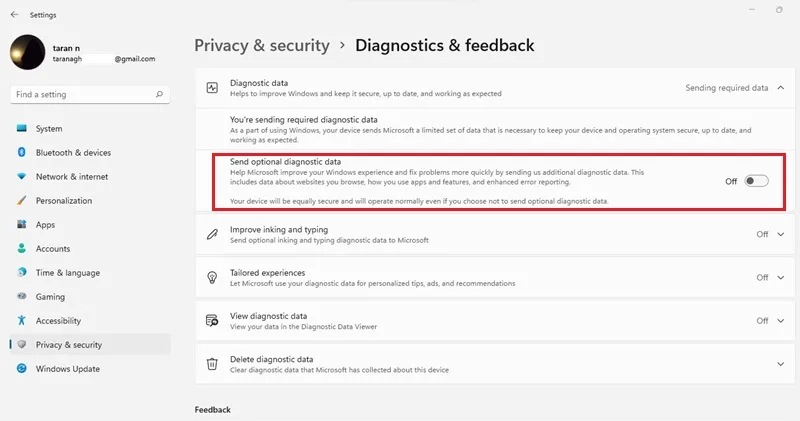Click the Accessibility figure icon
The image size is (800, 421).
point(21,320)
